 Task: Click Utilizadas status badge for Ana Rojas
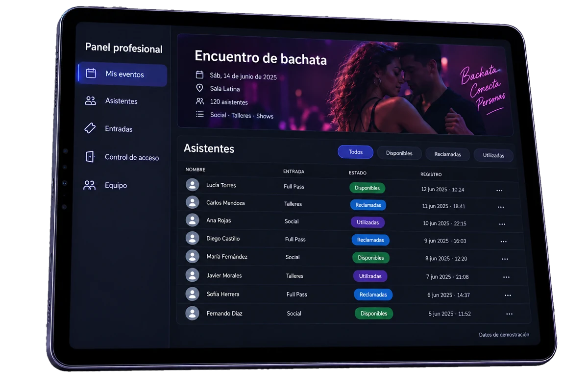pyautogui.click(x=368, y=222)
